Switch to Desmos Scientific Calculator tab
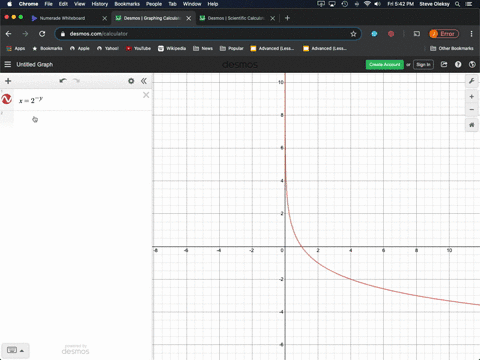This screenshot has height=360, width=480. coord(236,18)
